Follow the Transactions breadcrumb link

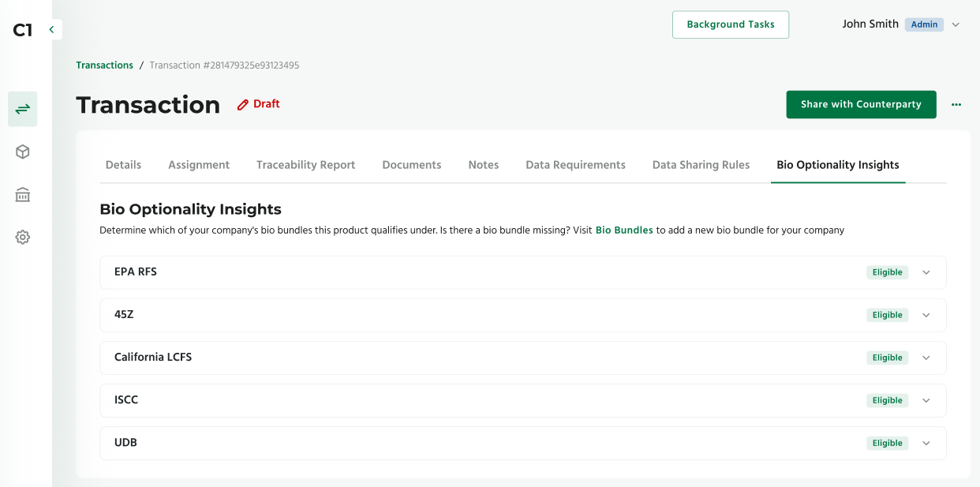[x=104, y=66]
